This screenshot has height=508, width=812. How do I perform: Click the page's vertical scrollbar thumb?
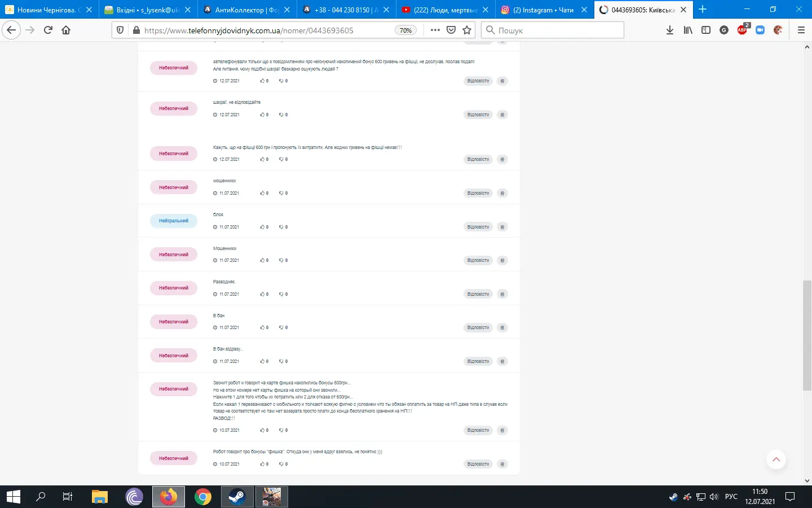[807, 335]
